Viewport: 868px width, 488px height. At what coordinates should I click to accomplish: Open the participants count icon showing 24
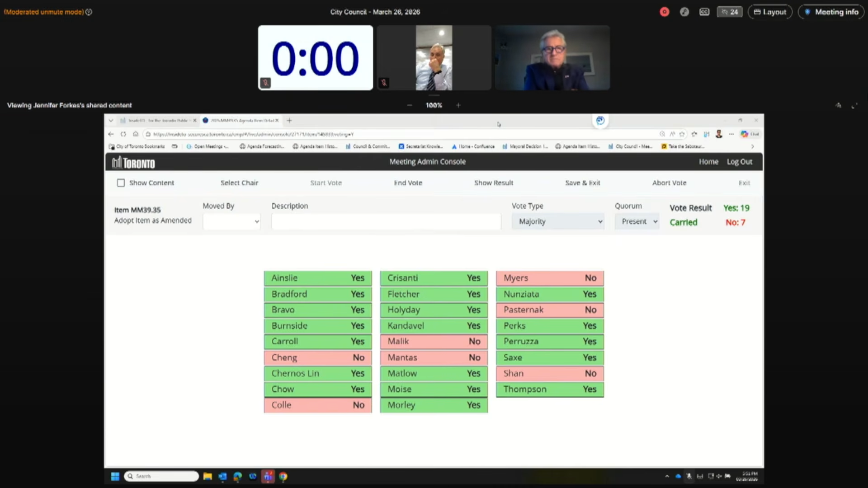click(729, 12)
